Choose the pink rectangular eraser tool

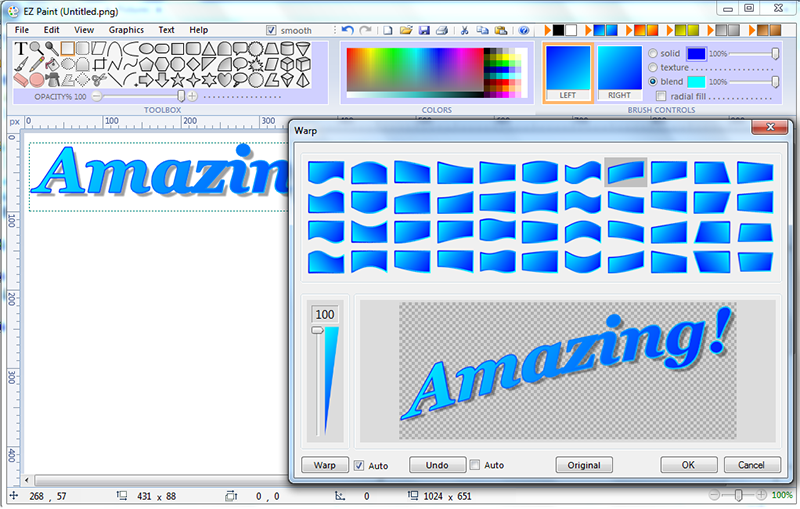pyautogui.click(x=21, y=80)
